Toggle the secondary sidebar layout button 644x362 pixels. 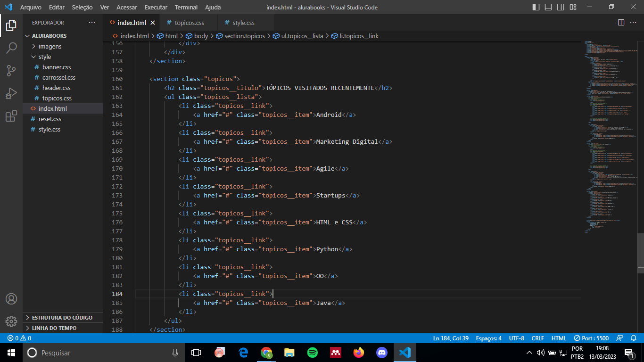tap(561, 7)
